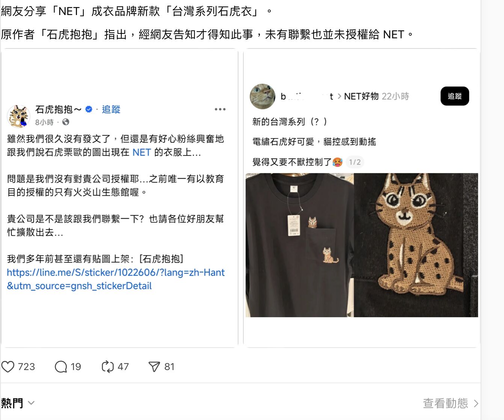This screenshot has height=420, width=504.
Task: Open 查看動態 chevron link
Action: tap(451, 403)
